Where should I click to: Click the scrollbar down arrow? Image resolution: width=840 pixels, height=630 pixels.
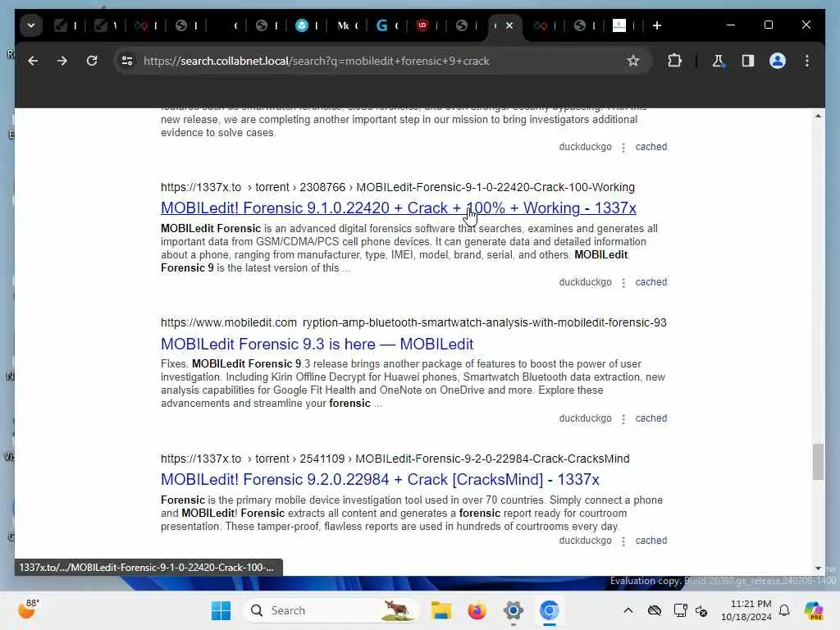pyautogui.click(x=818, y=568)
